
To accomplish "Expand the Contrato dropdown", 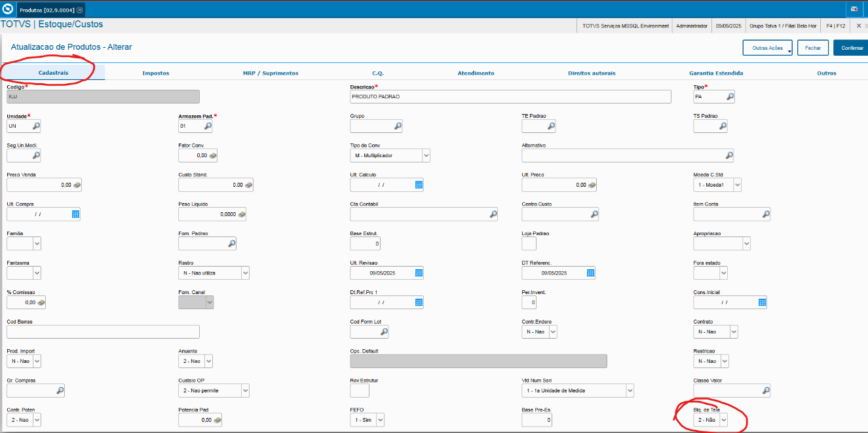I will coord(733,332).
